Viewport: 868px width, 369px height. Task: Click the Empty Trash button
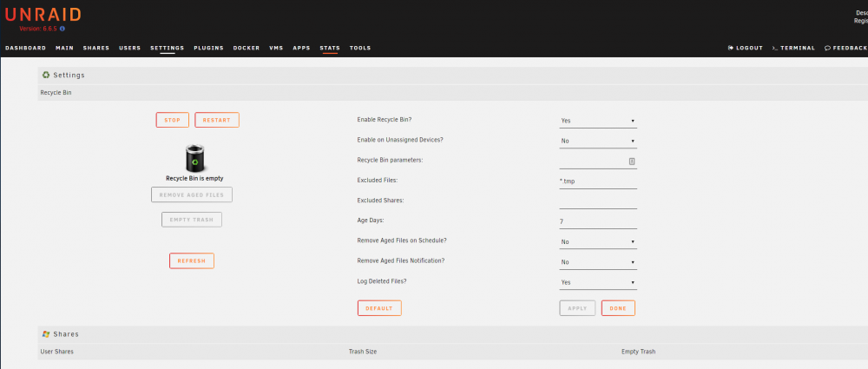(x=192, y=220)
